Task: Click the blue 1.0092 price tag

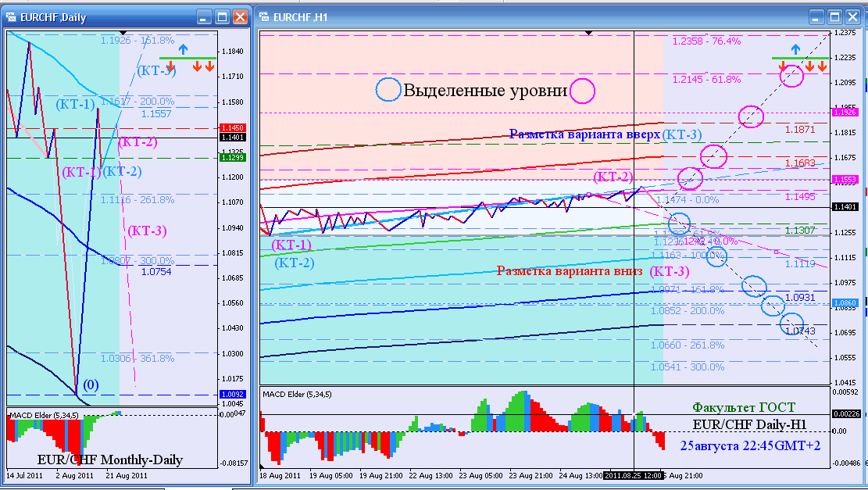Action: [233, 395]
